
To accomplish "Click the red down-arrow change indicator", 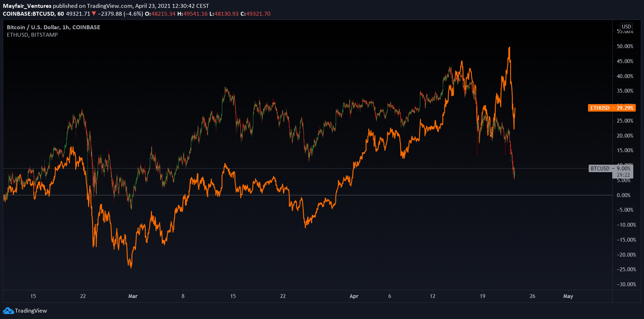I will [x=94, y=14].
